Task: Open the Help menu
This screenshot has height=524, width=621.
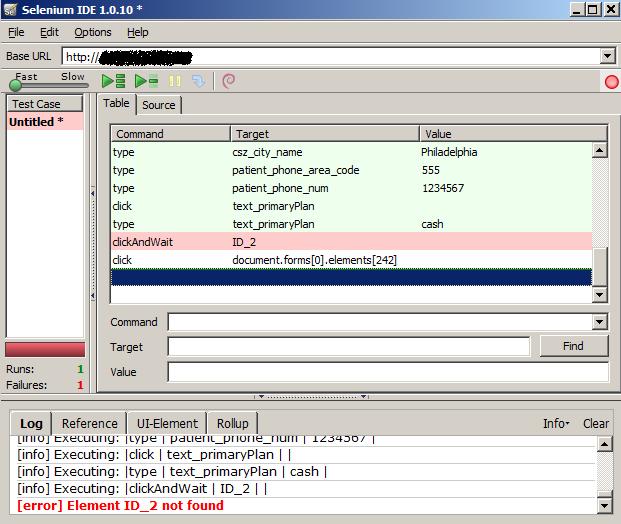Action: pyautogui.click(x=138, y=32)
